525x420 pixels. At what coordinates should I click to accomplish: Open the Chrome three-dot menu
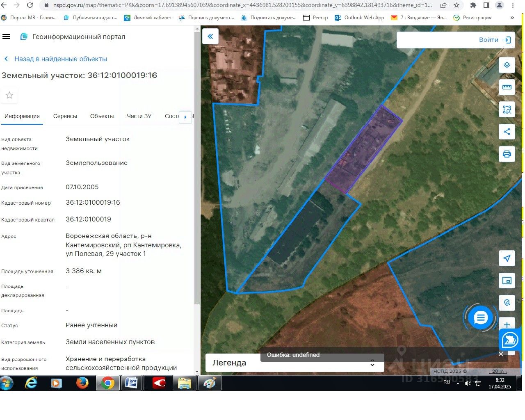click(x=513, y=5)
